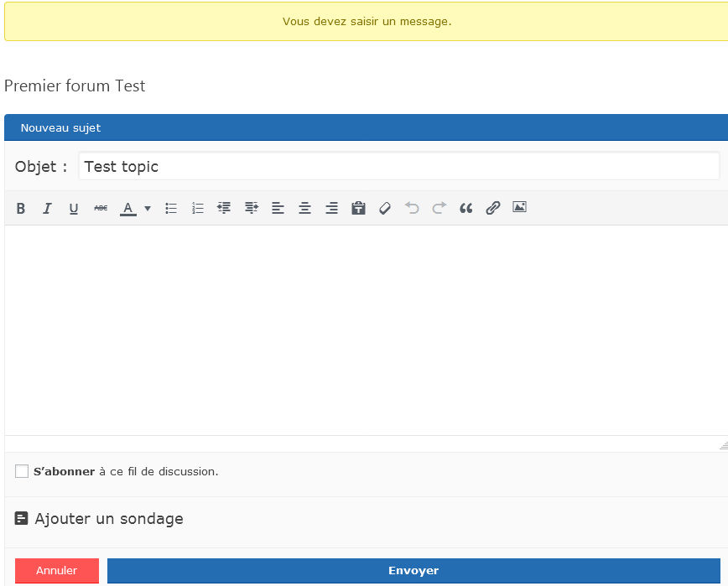728x586 pixels.
Task: Enable strikethrough text formatting
Action: point(101,208)
